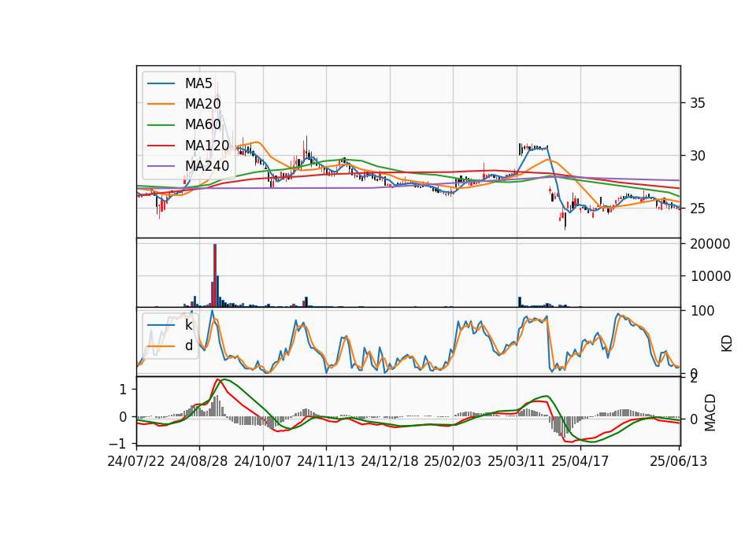Click the MA120 legend label
756x543 pixels.
point(207,146)
